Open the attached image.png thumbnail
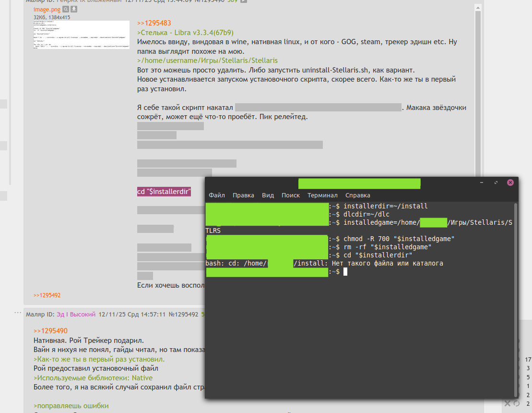 point(82,35)
